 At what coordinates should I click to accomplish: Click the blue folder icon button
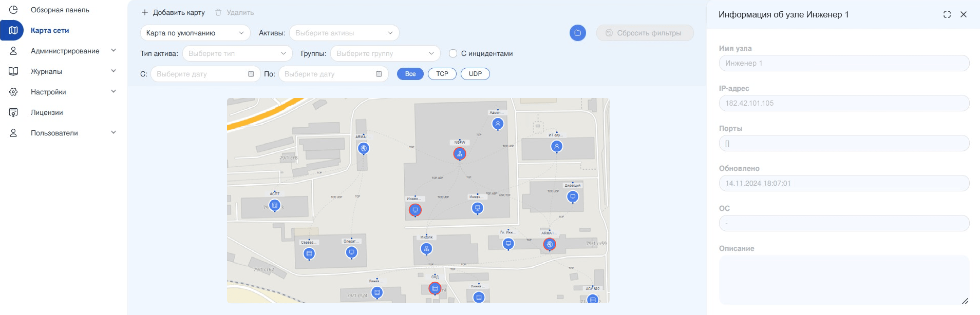tap(578, 33)
